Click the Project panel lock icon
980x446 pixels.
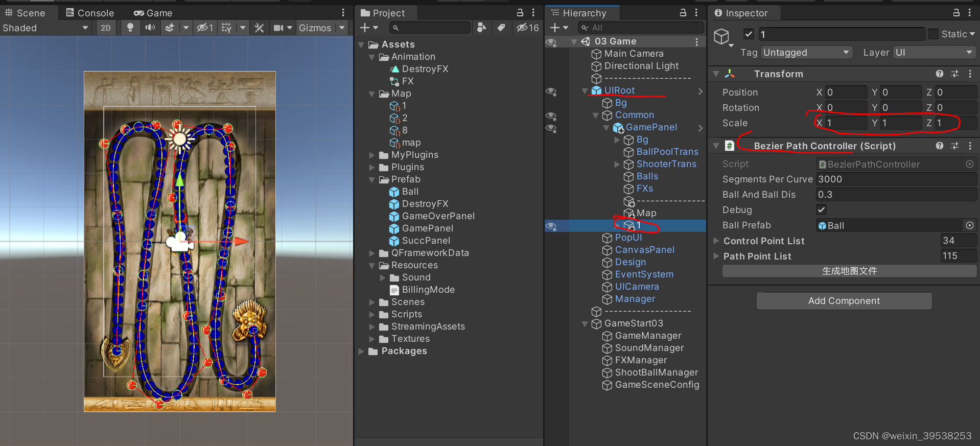520,13
